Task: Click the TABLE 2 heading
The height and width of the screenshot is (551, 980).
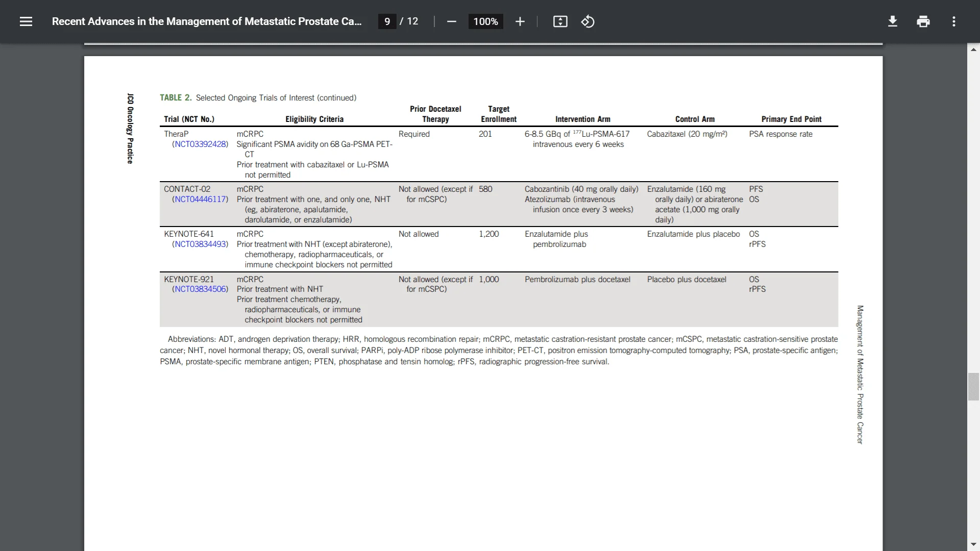Action: pyautogui.click(x=176, y=97)
